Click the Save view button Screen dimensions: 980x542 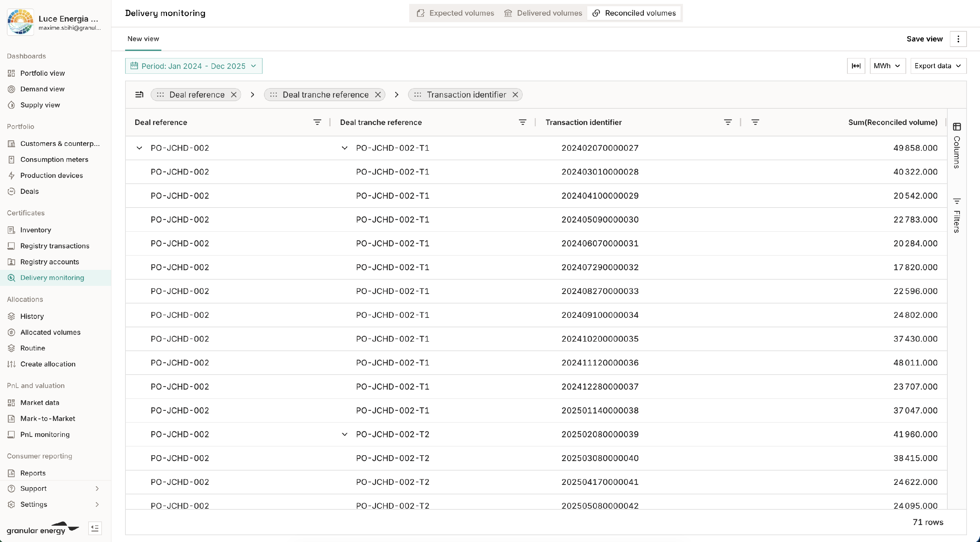pos(924,39)
